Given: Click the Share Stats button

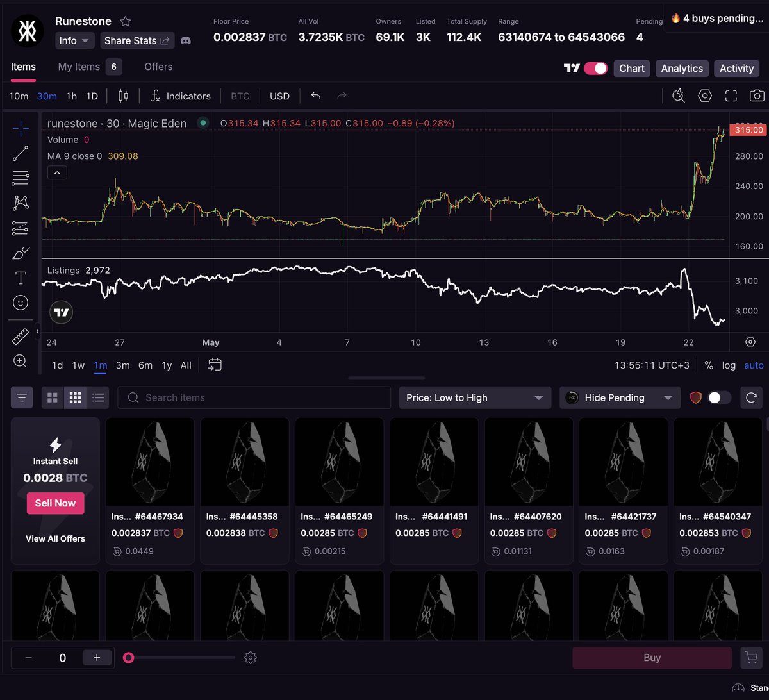Looking at the screenshot, I should (x=137, y=40).
